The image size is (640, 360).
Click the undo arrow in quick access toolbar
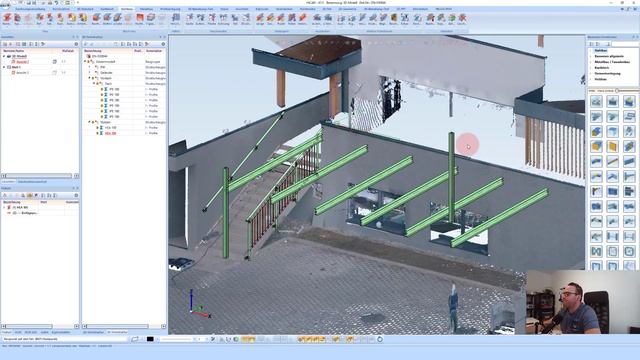coord(56,2)
